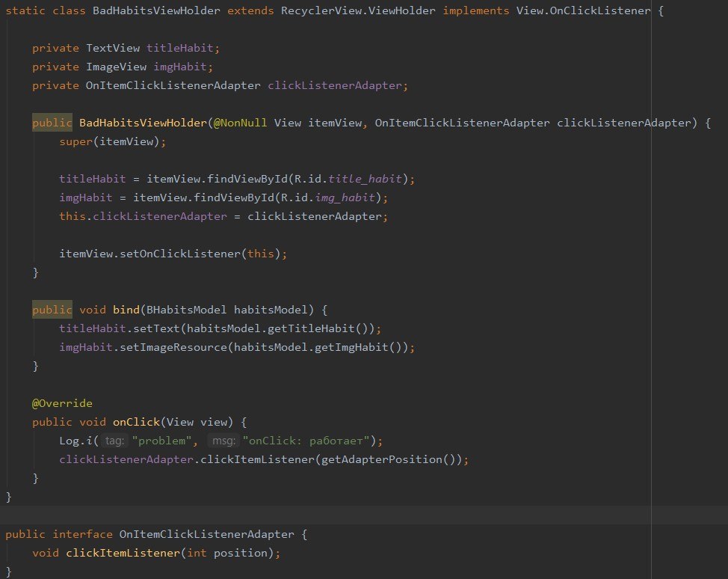Click 'getAdapterPosition()' call
Viewport: 728px width, 579px height.
click(388, 459)
